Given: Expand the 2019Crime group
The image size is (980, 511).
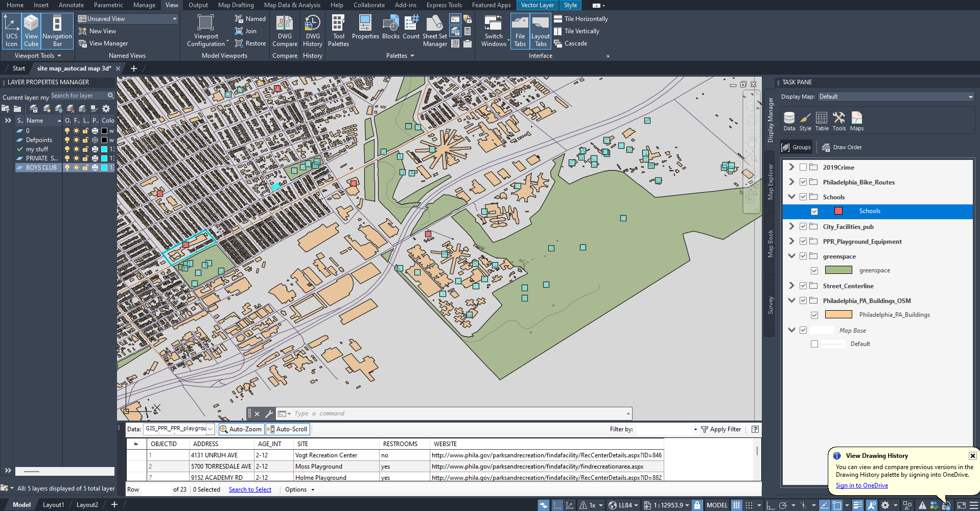Looking at the screenshot, I should 791,167.
